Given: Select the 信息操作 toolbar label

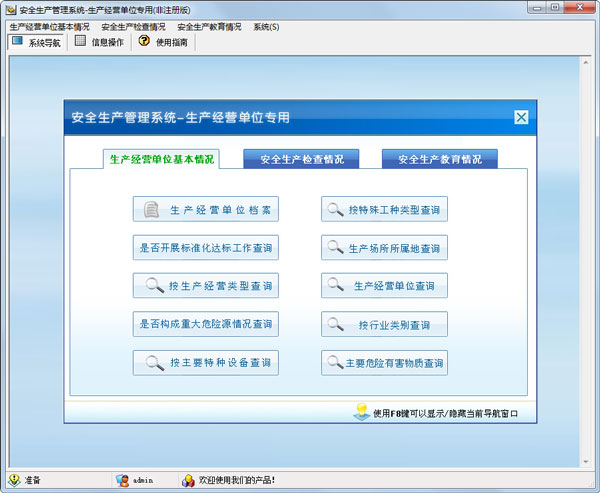Looking at the screenshot, I should click(x=108, y=42).
